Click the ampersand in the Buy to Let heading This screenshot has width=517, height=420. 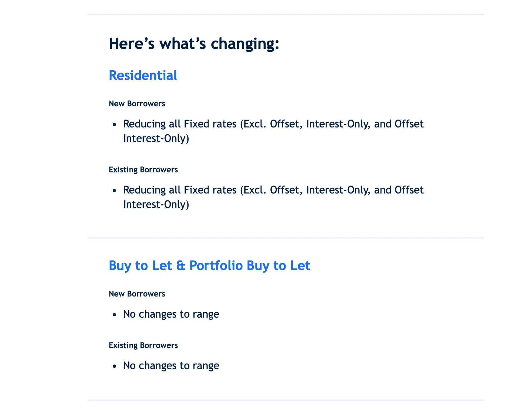click(x=180, y=266)
